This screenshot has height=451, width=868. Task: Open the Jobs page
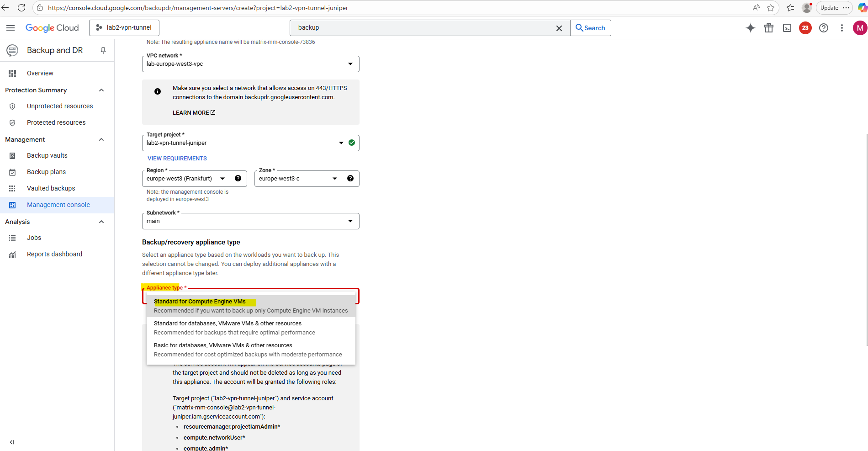click(34, 238)
